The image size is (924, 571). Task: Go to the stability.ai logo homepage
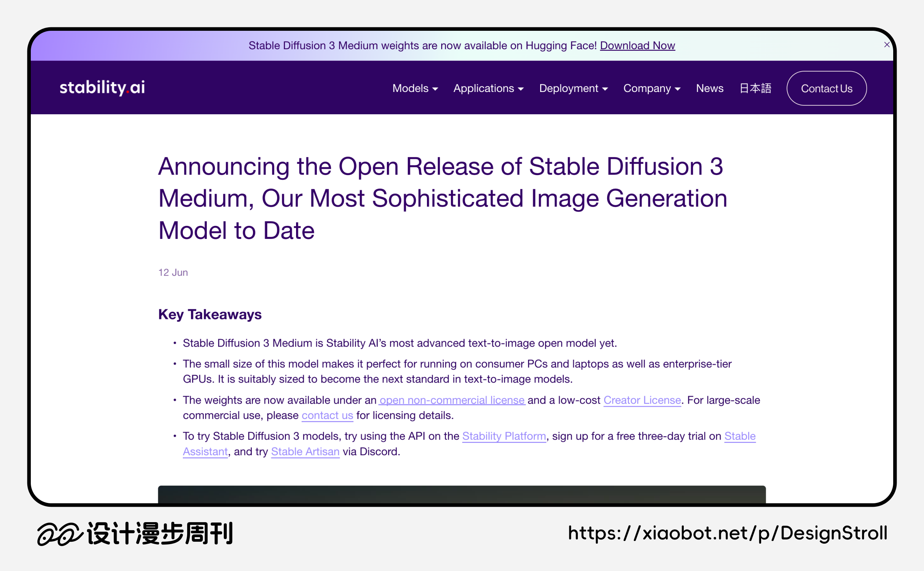[102, 88]
